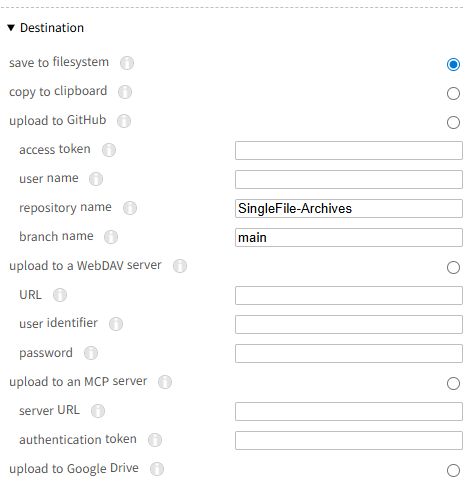This screenshot has height=482, width=471.
Task: Focus the MCP server URL field
Action: click(349, 411)
